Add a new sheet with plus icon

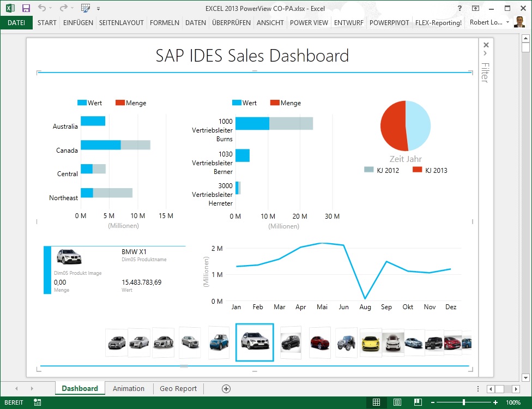click(x=226, y=389)
